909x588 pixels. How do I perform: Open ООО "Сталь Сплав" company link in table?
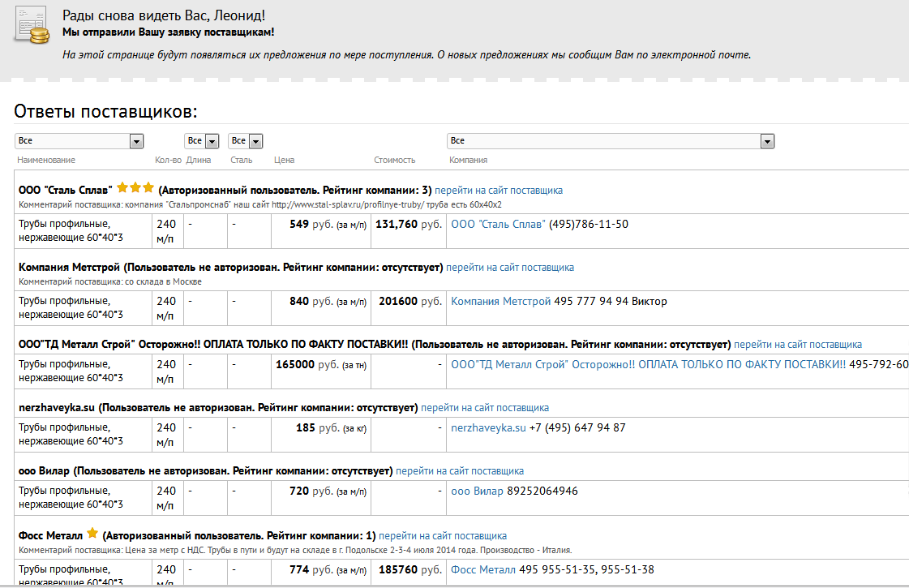click(x=498, y=225)
